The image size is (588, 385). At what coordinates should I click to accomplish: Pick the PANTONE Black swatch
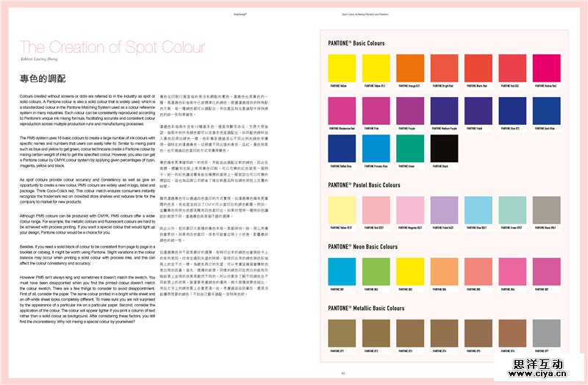coord(443,148)
